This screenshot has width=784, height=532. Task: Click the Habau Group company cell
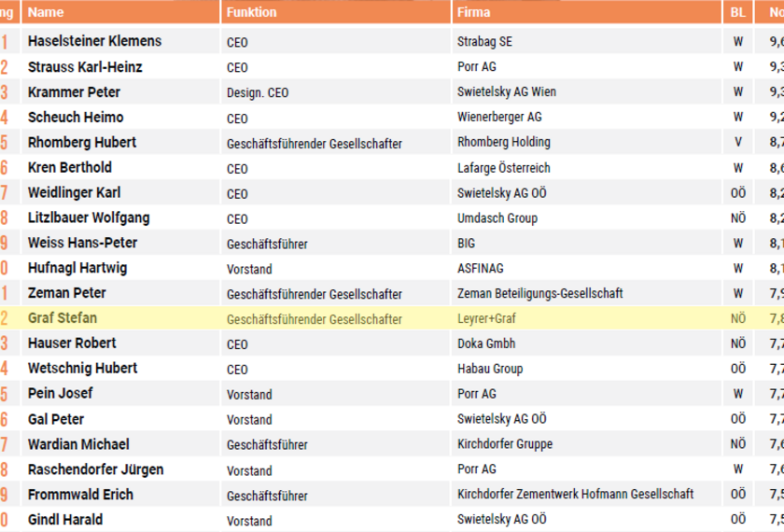[586, 369]
